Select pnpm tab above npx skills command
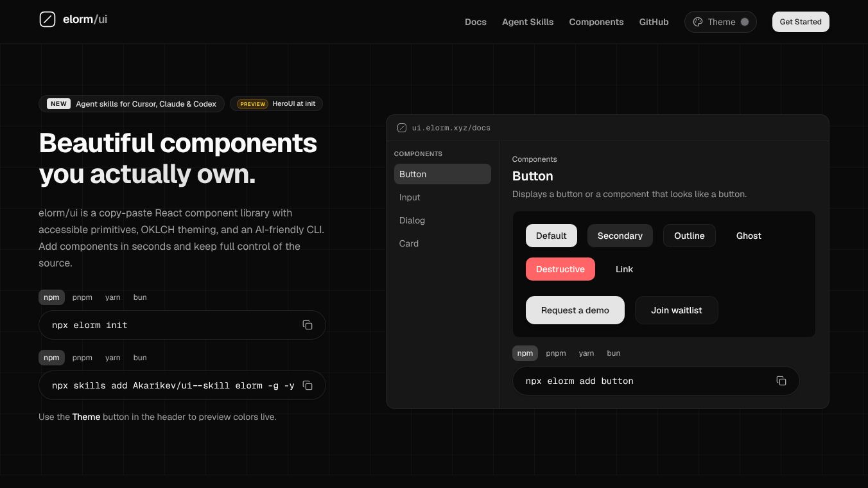This screenshot has height=488, width=868. coord(82,358)
